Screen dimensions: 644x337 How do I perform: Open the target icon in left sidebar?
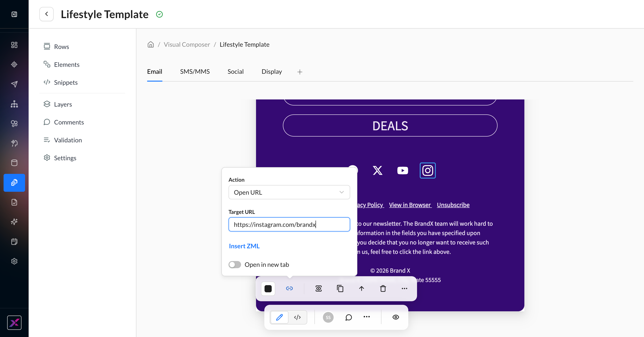point(14,64)
